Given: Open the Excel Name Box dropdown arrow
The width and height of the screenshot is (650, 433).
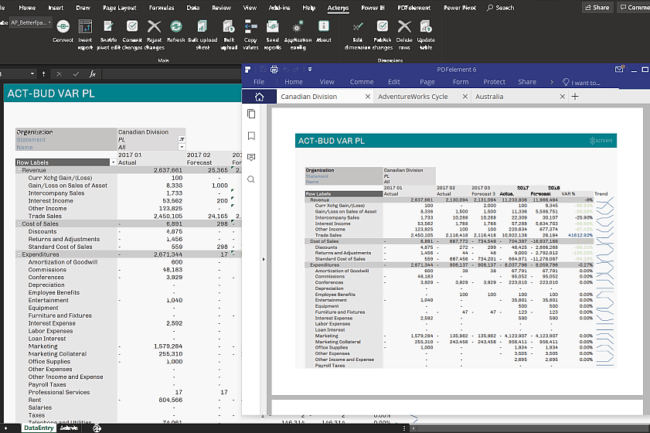Looking at the screenshot, I should point(32,74).
